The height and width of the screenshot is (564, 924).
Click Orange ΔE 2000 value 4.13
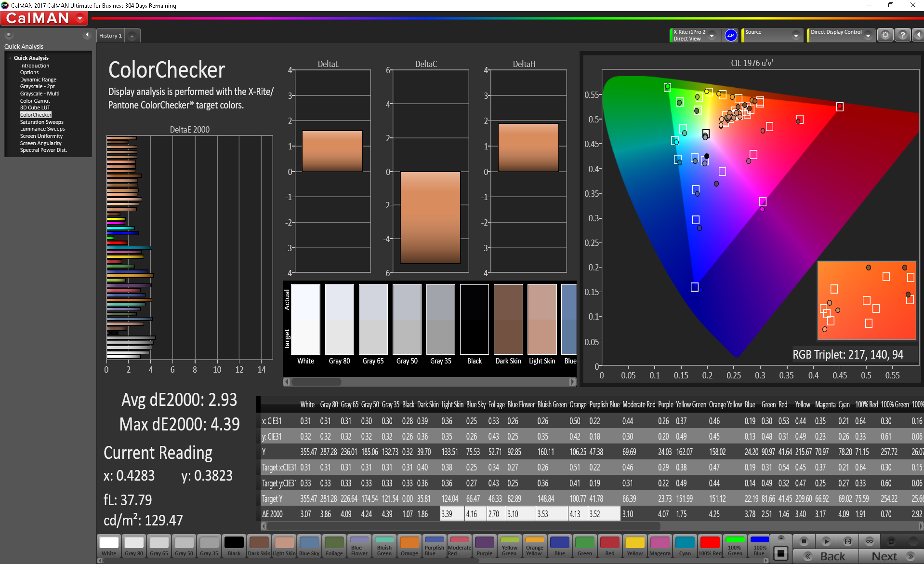pos(578,514)
